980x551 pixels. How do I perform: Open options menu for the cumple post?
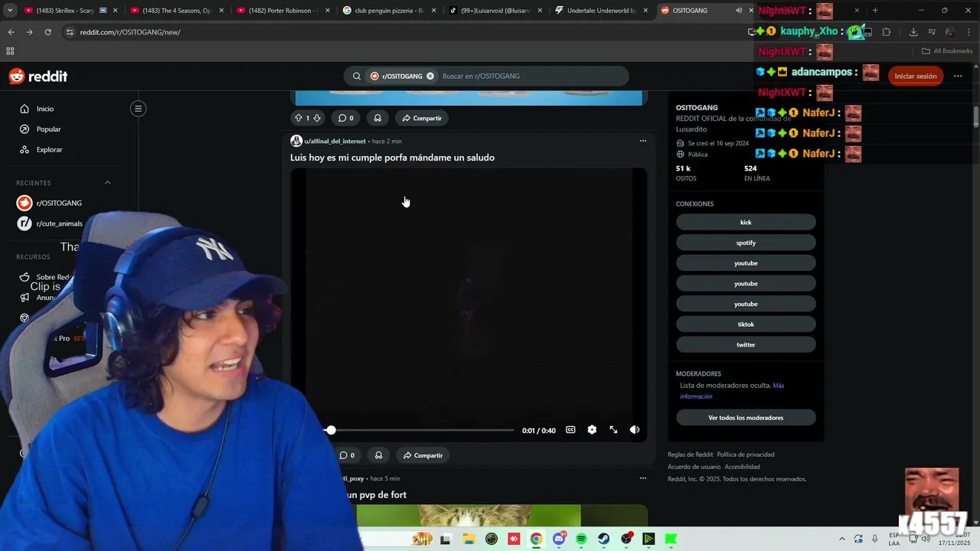(642, 141)
